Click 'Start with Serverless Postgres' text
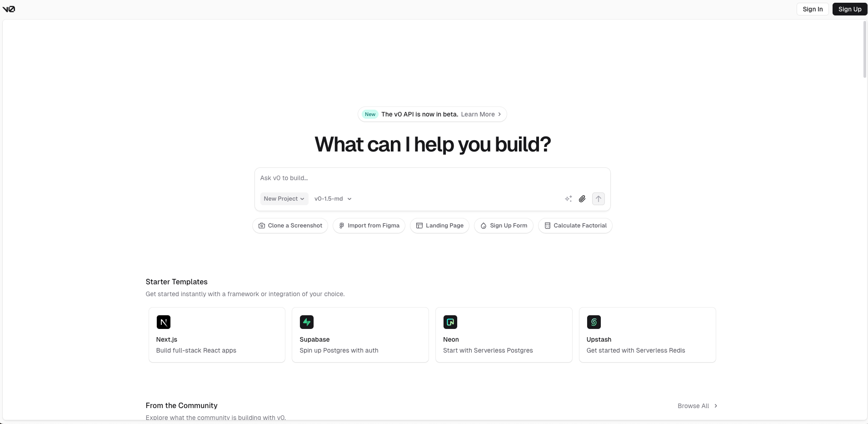 [x=488, y=350]
